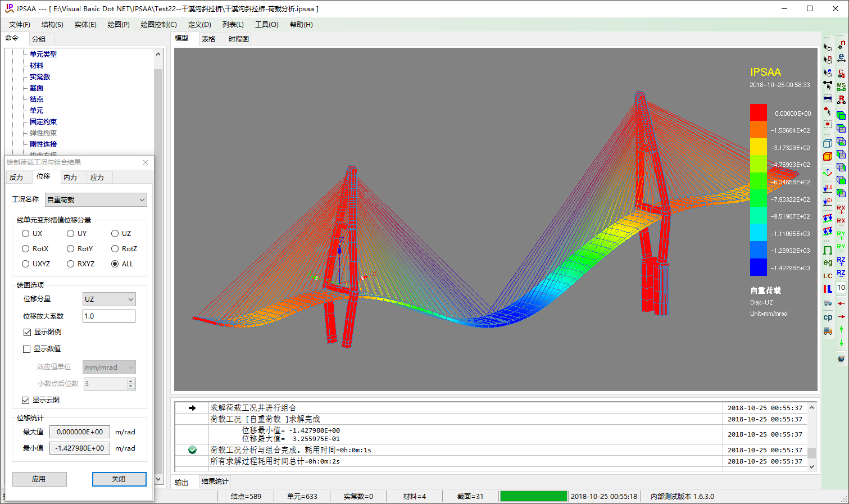The image size is (849, 504).
Task: Select the 固定约束 tree item
Action: pyautogui.click(x=43, y=122)
